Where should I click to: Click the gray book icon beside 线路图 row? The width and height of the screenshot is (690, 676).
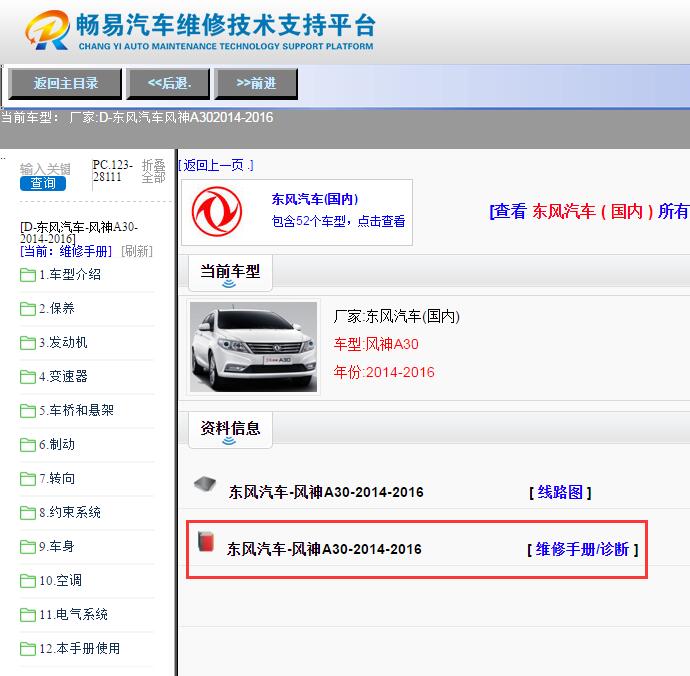205,484
